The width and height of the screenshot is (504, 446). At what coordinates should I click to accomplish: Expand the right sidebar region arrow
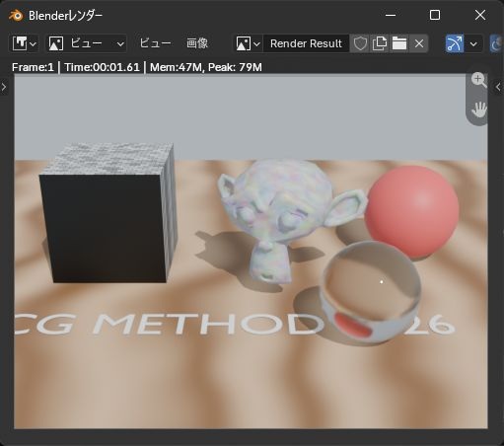pyautogui.click(x=498, y=87)
